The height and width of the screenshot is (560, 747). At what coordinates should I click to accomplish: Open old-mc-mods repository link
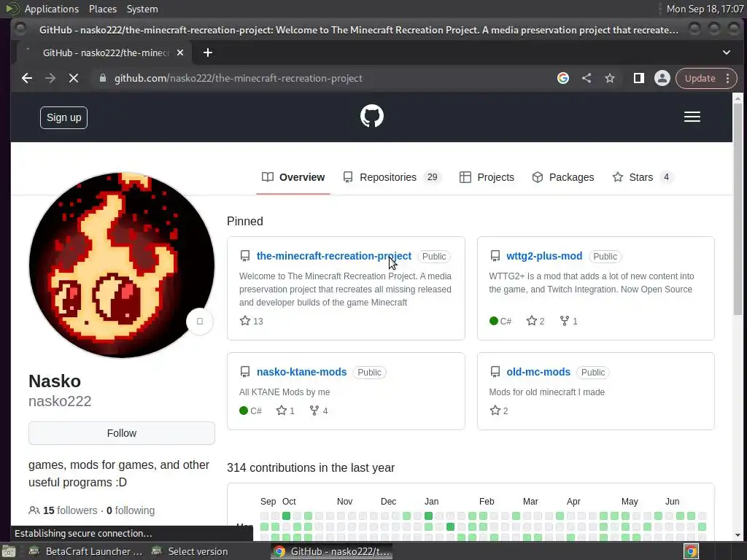pos(538,372)
